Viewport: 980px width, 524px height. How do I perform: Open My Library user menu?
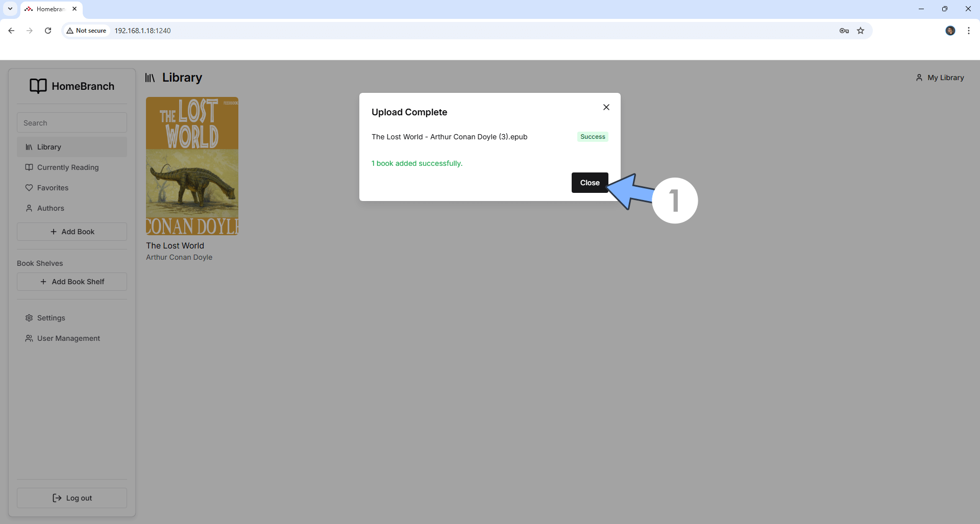(x=940, y=78)
